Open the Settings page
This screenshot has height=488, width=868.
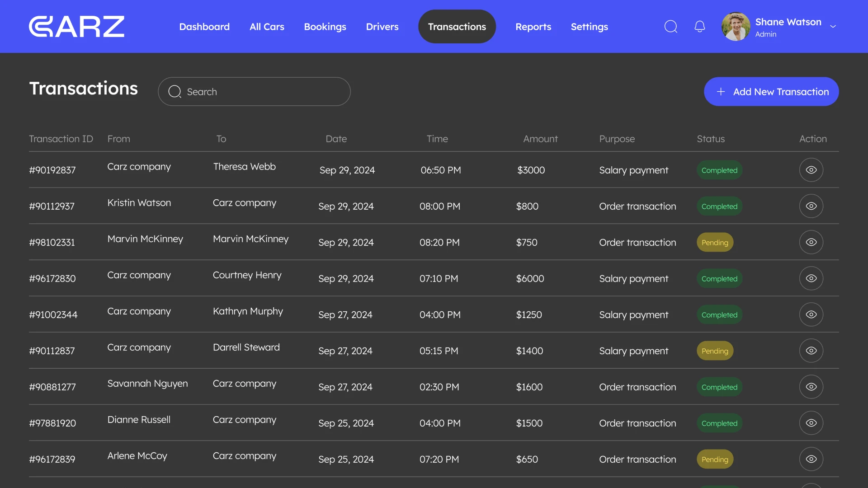tap(589, 27)
